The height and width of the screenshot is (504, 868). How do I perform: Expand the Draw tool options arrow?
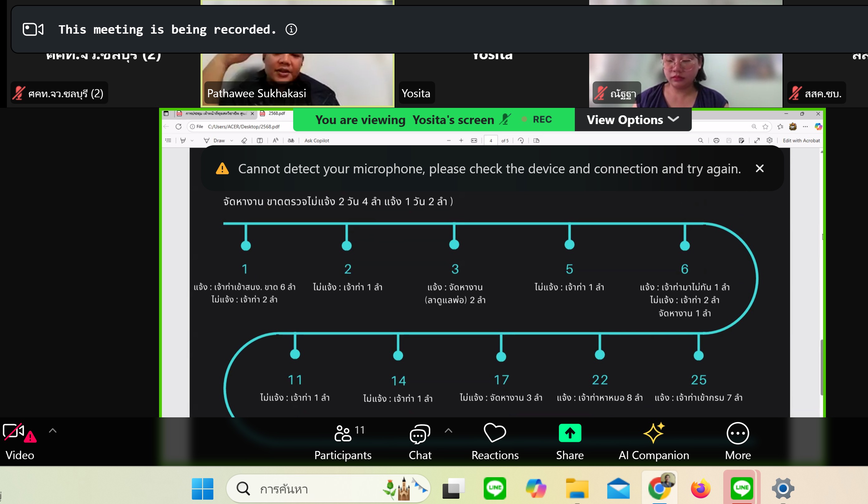pyautogui.click(x=232, y=141)
